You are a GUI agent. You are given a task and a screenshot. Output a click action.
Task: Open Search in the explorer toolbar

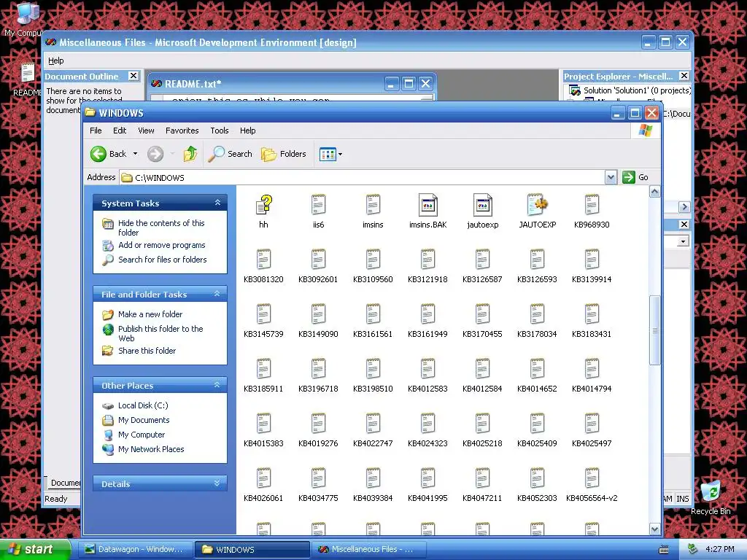(230, 154)
